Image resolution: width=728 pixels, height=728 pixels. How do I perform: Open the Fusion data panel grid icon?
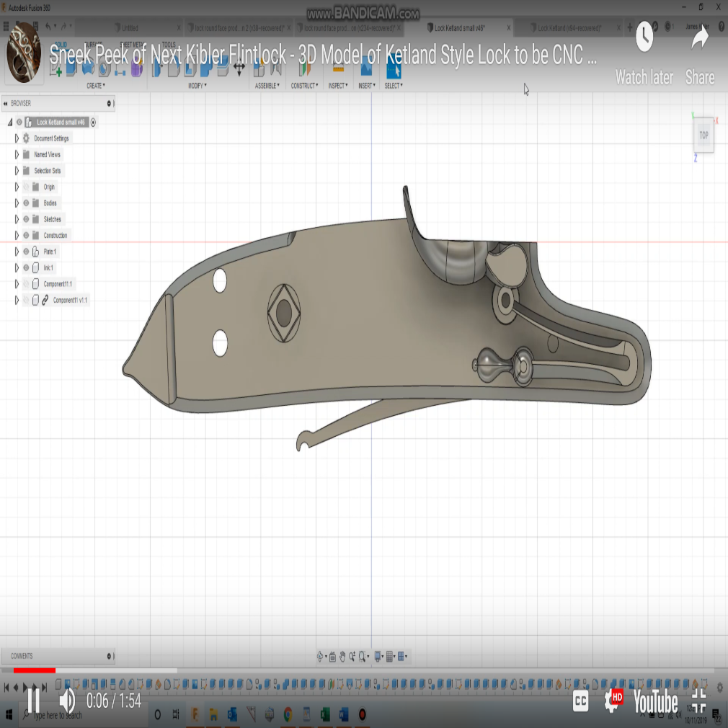point(6,27)
